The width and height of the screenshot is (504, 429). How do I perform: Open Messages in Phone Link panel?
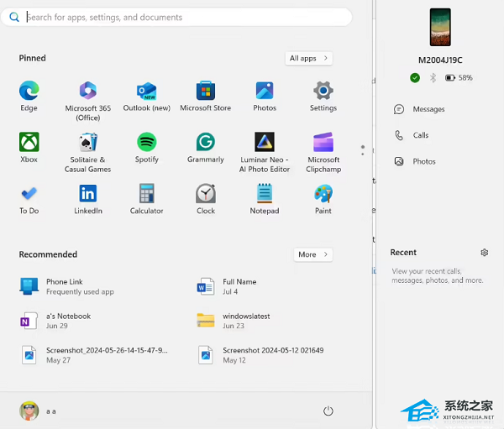pyautogui.click(x=428, y=109)
